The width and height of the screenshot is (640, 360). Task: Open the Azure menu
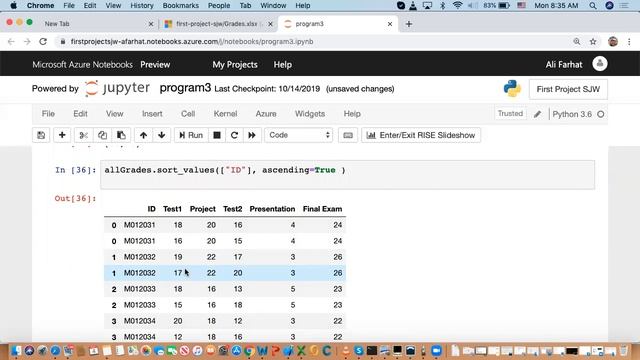(x=266, y=114)
